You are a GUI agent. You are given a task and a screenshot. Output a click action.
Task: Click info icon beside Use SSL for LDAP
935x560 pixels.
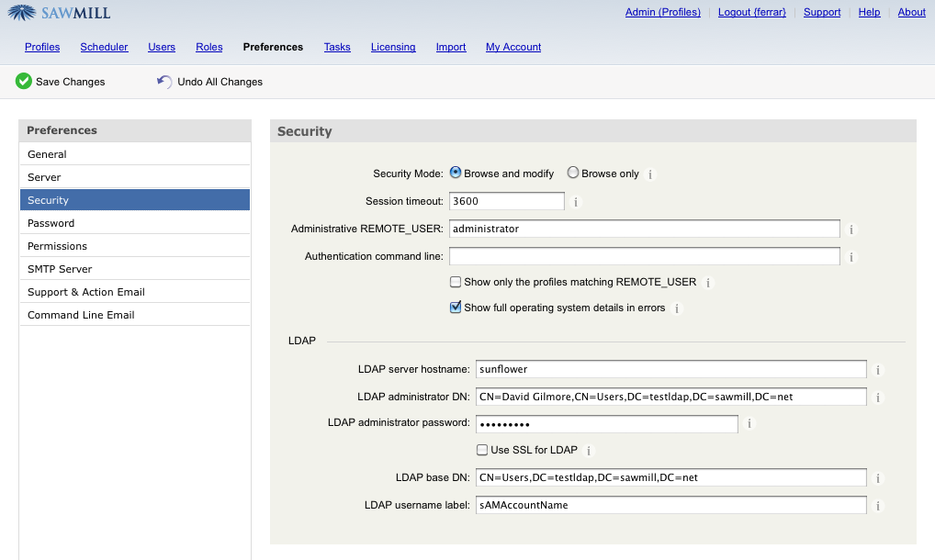(590, 451)
